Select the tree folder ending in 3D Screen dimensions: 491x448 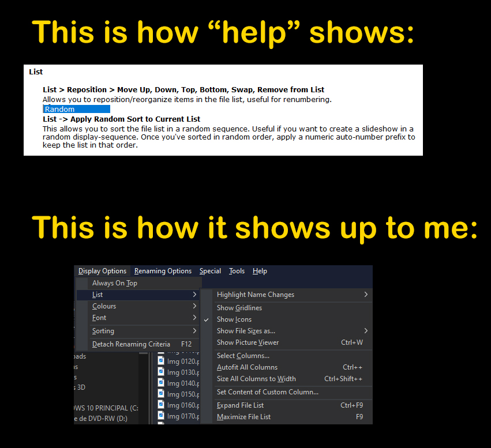(80, 387)
